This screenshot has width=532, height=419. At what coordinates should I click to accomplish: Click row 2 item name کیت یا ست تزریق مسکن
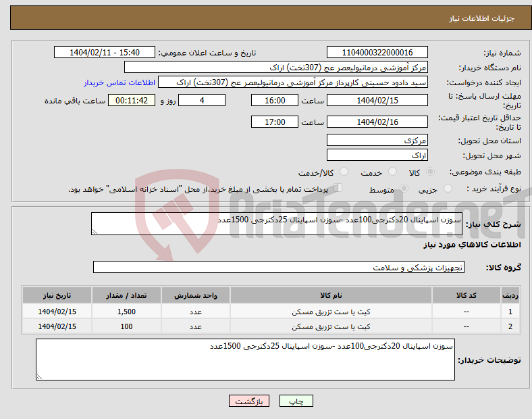(331, 326)
